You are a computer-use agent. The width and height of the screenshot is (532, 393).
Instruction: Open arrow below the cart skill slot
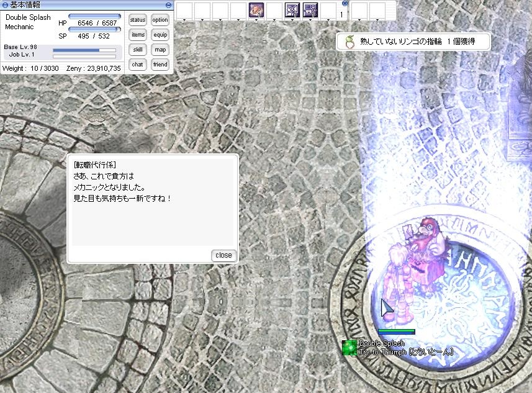256,20
